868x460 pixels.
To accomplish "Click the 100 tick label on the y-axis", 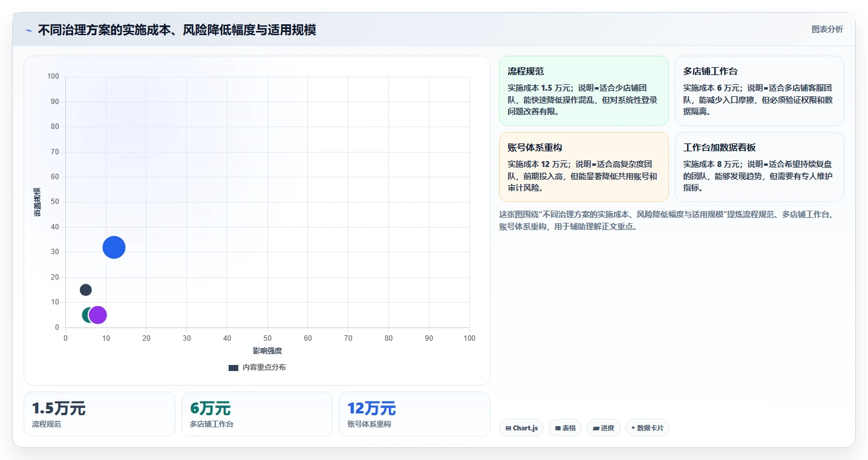I will [x=53, y=76].
